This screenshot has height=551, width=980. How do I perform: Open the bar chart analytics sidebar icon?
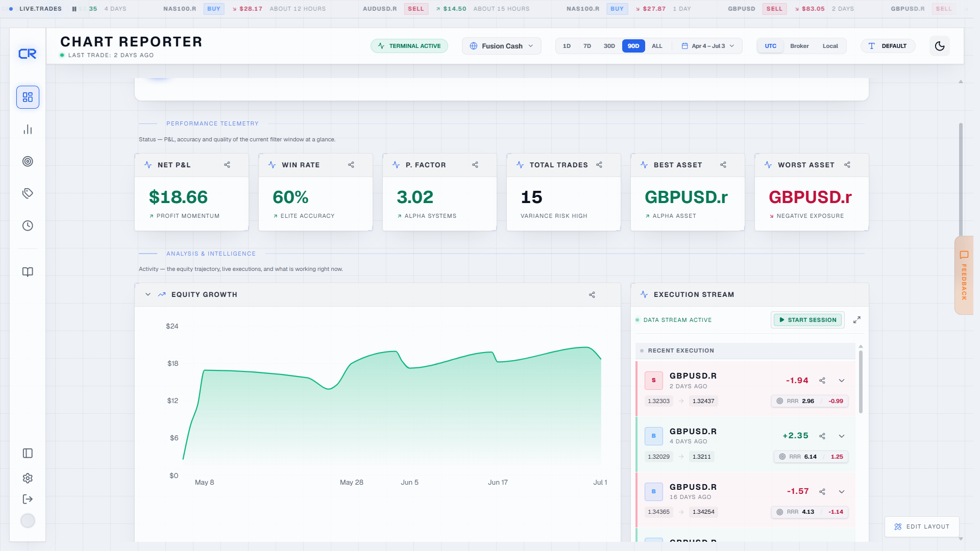tap(28, 130)
